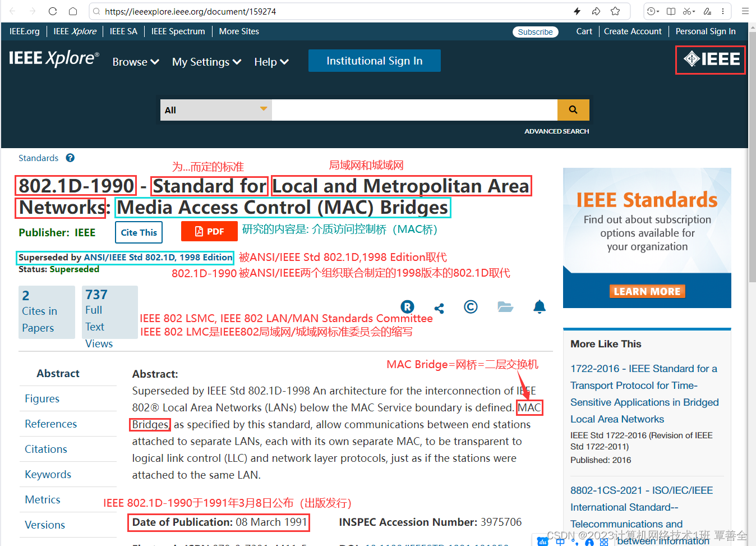Viewport: 756px width, 546px height.
Task: Open the IEEE Spectrum menu item
Action: click(x=178, y=31)
